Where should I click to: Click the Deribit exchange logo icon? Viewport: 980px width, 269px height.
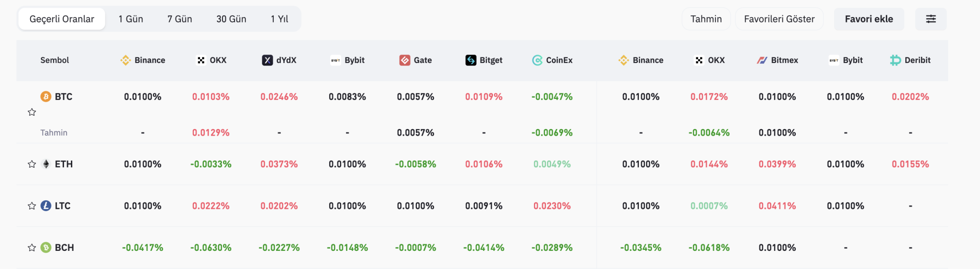(895, 60)
